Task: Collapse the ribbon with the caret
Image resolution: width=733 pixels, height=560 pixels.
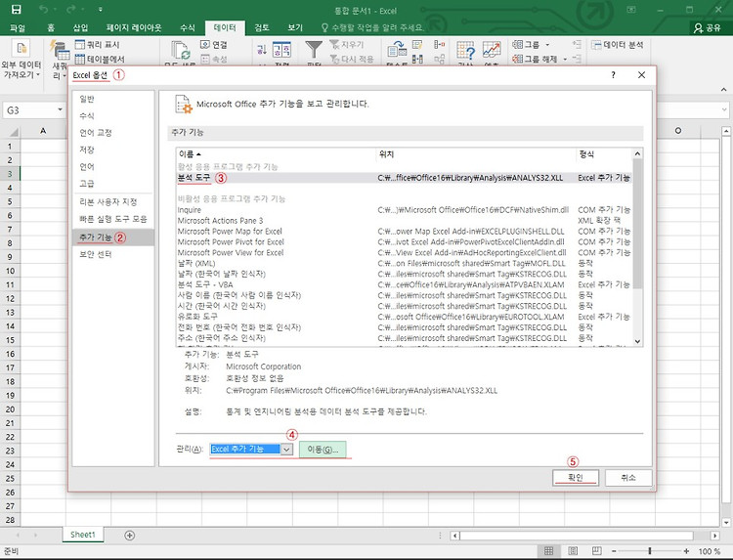Action: click(723, 89)
